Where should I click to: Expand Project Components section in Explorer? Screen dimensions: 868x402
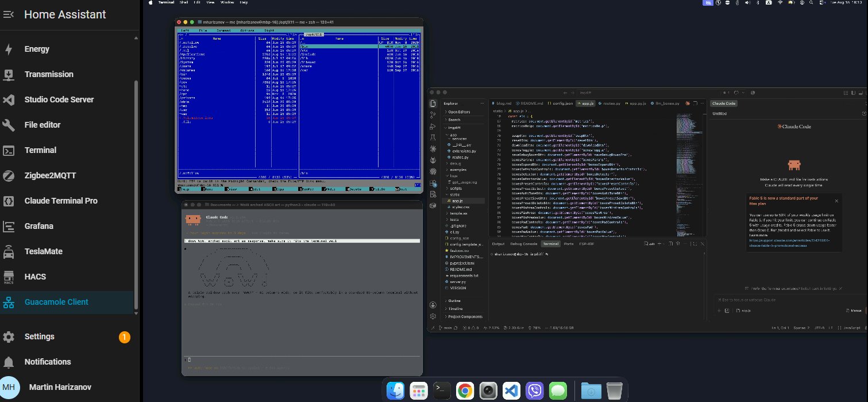464,316
